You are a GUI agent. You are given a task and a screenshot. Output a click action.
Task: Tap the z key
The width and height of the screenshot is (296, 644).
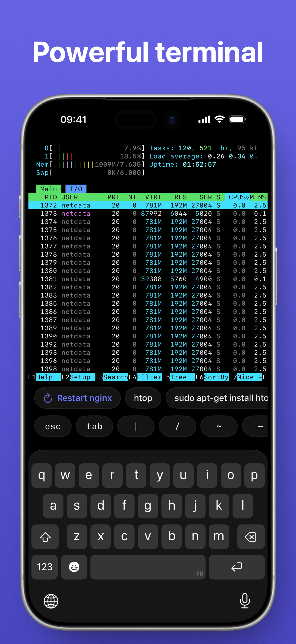[77, 536]
